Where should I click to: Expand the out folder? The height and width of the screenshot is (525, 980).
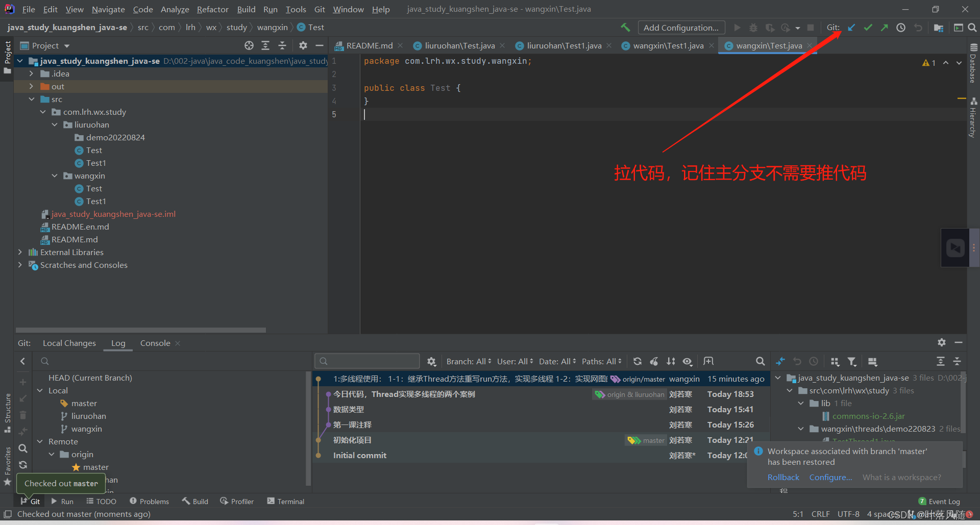click(x=31, y=86)
